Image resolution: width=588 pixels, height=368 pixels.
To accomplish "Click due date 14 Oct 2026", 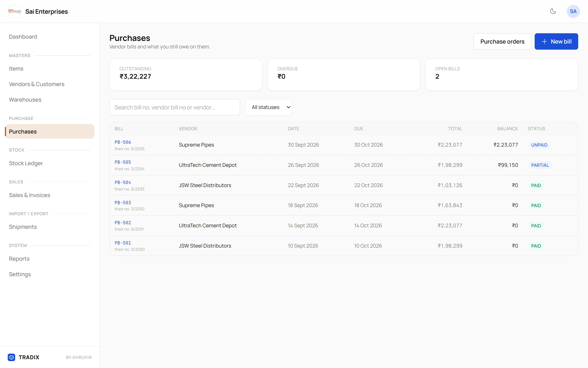I will pyautogui.click(x=368, y=226).
